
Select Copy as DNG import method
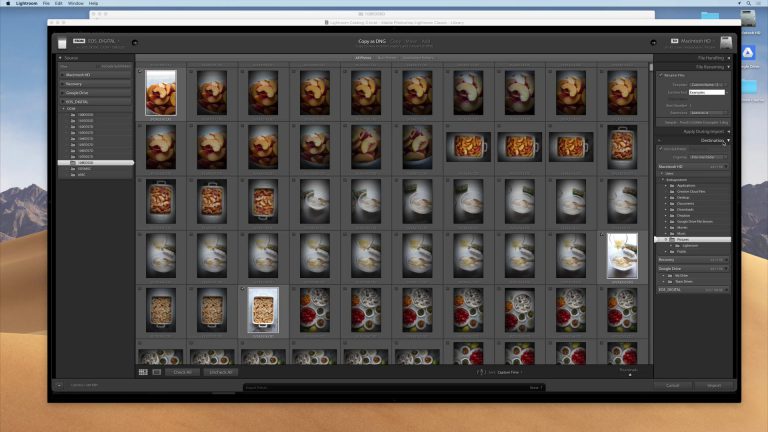click(372, 41)
